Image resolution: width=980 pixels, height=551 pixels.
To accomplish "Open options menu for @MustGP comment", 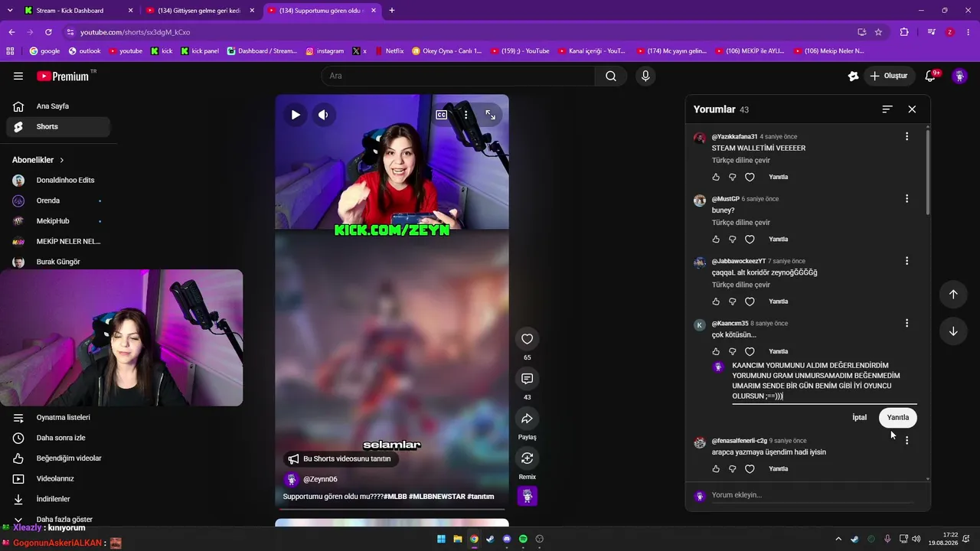I will tap(906, 198).
